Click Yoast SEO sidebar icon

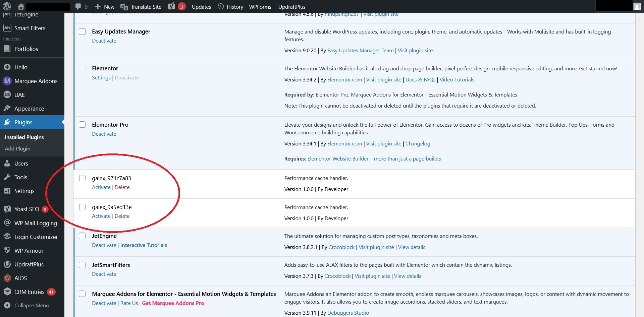coord(7,209)
